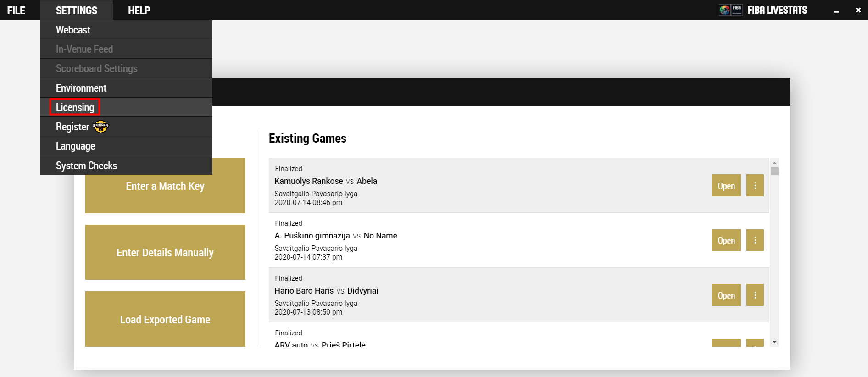Open more options for A. Puškino gimnazija game
The height and width of the screenshot is (377, 868).
point(755,240)
